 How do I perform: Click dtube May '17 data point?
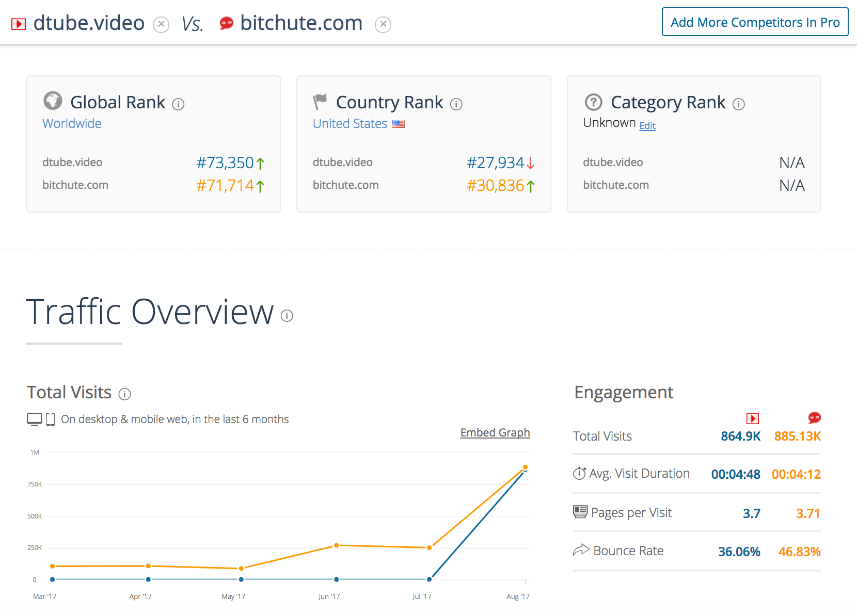coord(241,579)
